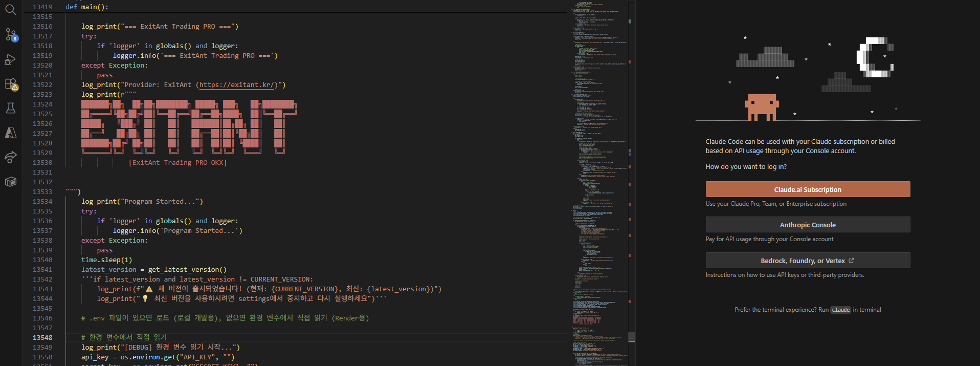The width and height of the screenshot is (980, 366).
Task: Open the Search view in the activity bar
Action: (x=11, y=10)
